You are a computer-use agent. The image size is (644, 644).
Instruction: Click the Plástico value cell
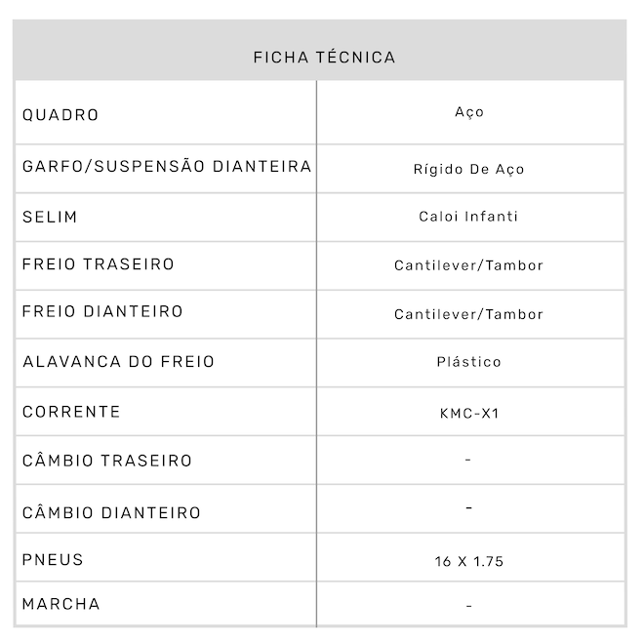[x=469, y=362]
